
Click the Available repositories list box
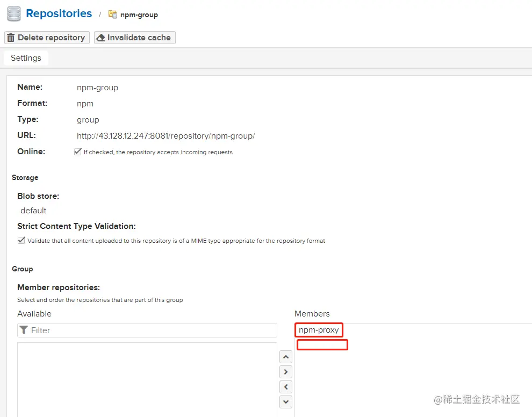tap(147, 380)
